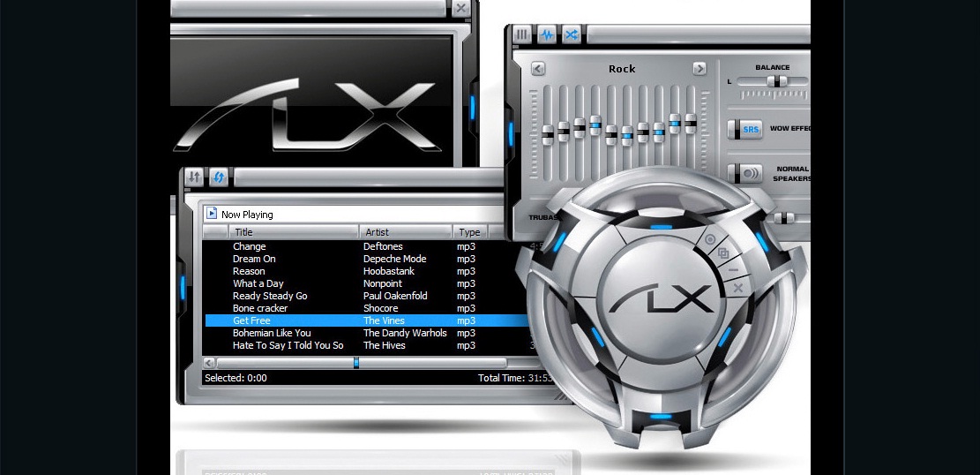
Task: Select Bohemian Like You in the playlist
Action: coord(369,333)
